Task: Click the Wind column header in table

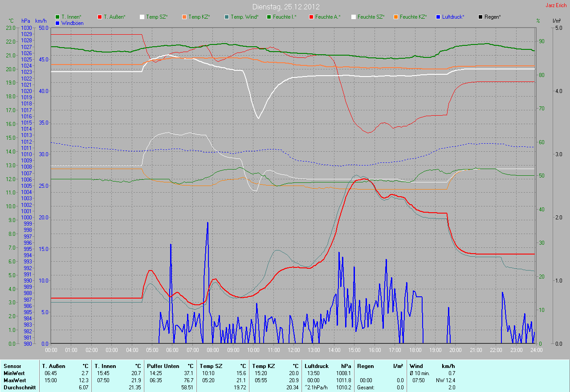Action: 416,366
